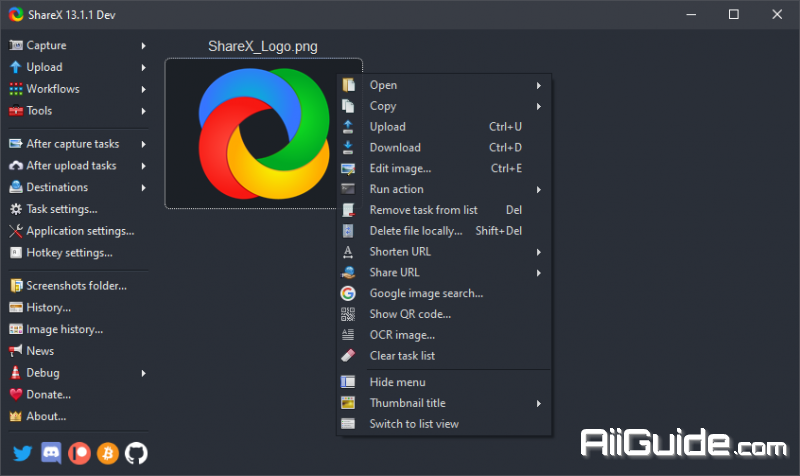The height and width of the screenshot is (476, 800).
Task: Click the ShareX_Logo.png title label
Action: [x=263, y=46]
